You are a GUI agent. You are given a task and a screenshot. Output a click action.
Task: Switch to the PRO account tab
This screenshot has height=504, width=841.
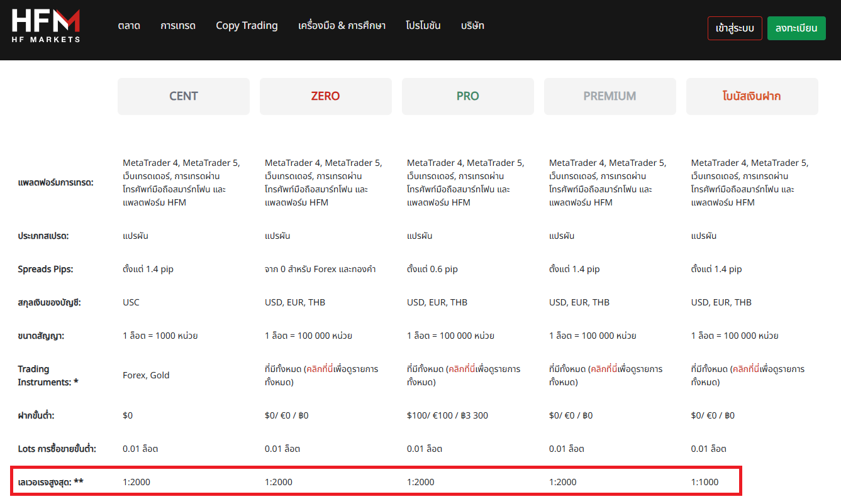pos(467,96)
